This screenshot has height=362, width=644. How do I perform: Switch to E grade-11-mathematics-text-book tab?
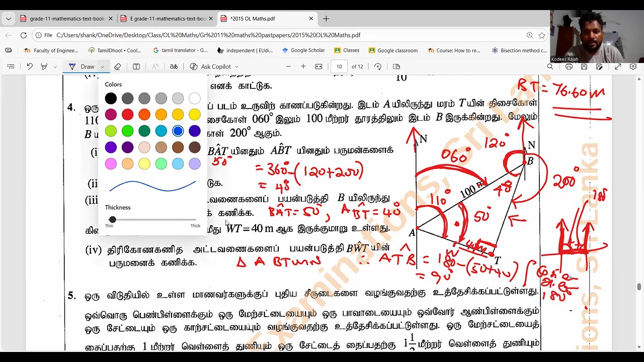167,19
